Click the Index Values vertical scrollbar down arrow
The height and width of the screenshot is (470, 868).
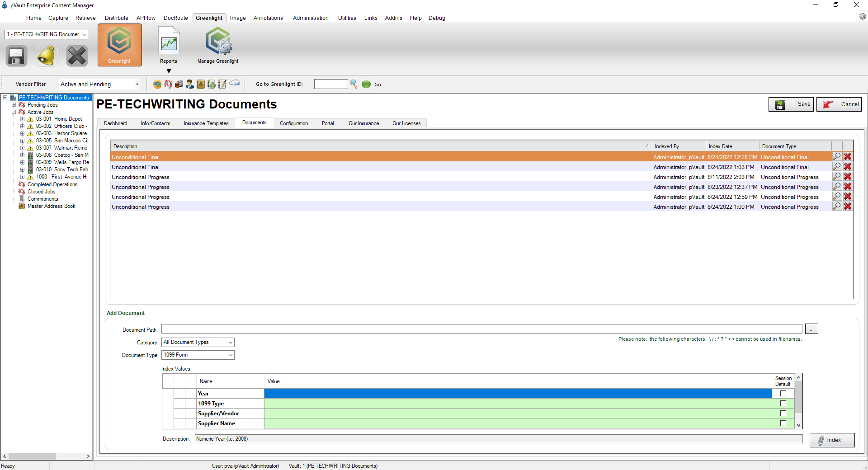click(798, 425)
